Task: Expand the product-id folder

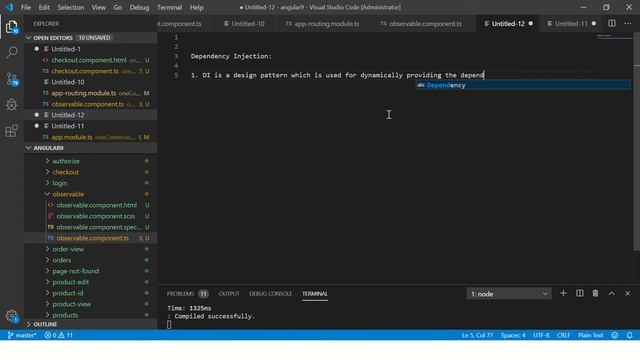Action: 68,293
